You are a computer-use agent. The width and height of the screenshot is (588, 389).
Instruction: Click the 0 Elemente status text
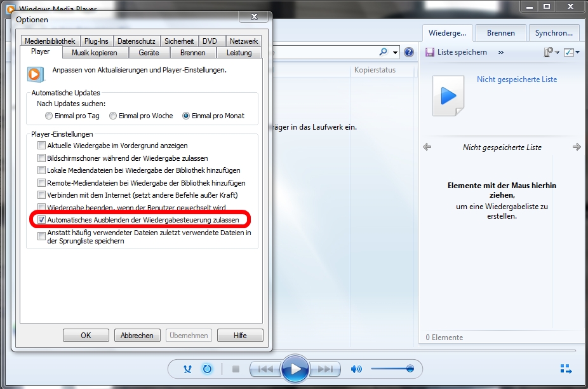tap(444, 338)
